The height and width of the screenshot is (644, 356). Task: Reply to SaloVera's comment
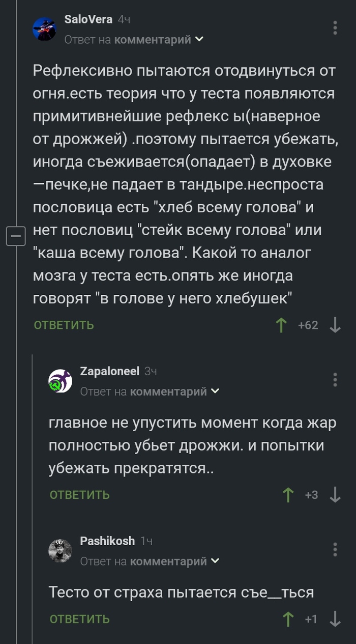point(64,325)
